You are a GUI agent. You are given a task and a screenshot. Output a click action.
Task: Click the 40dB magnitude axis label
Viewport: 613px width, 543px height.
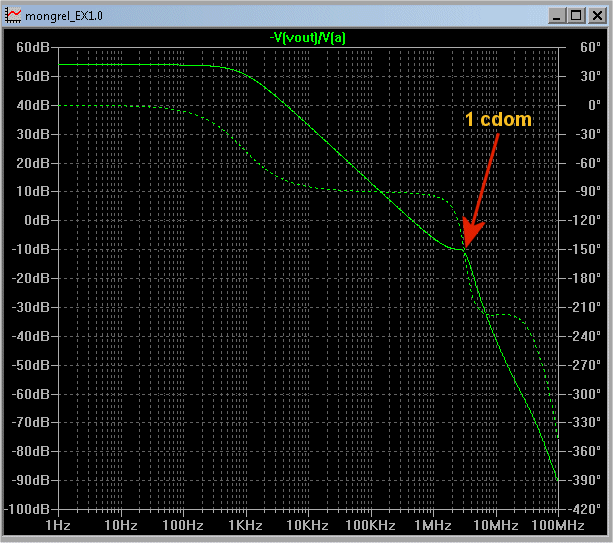33,105
